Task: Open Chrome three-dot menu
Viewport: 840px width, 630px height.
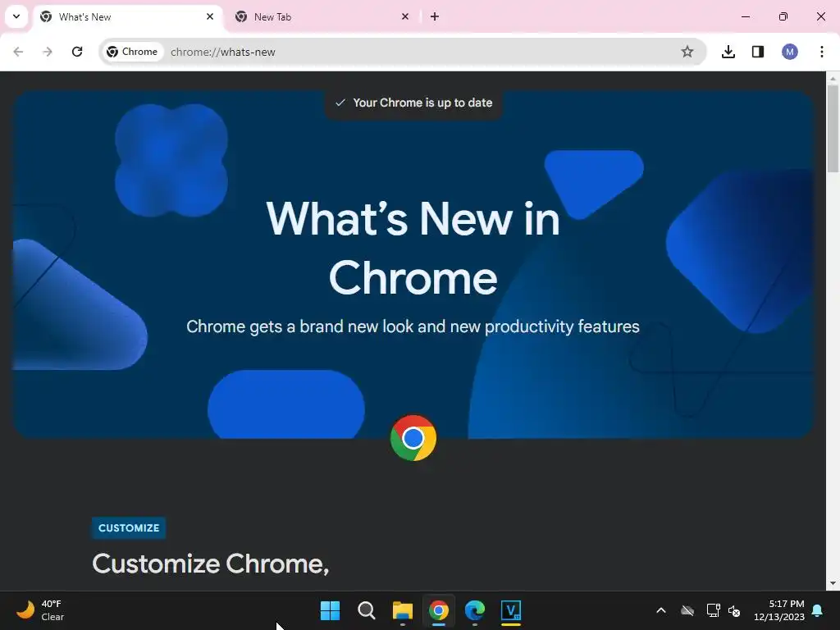Action: pos(822,52)
